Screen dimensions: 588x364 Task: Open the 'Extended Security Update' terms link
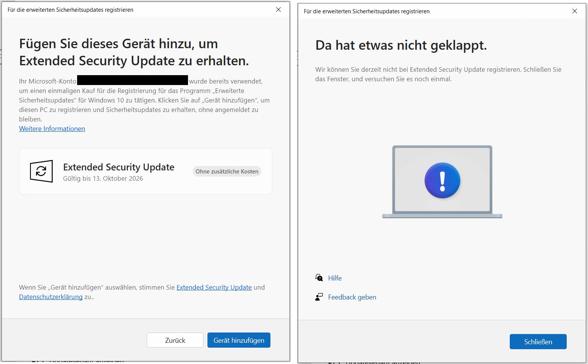pos(214,287)
